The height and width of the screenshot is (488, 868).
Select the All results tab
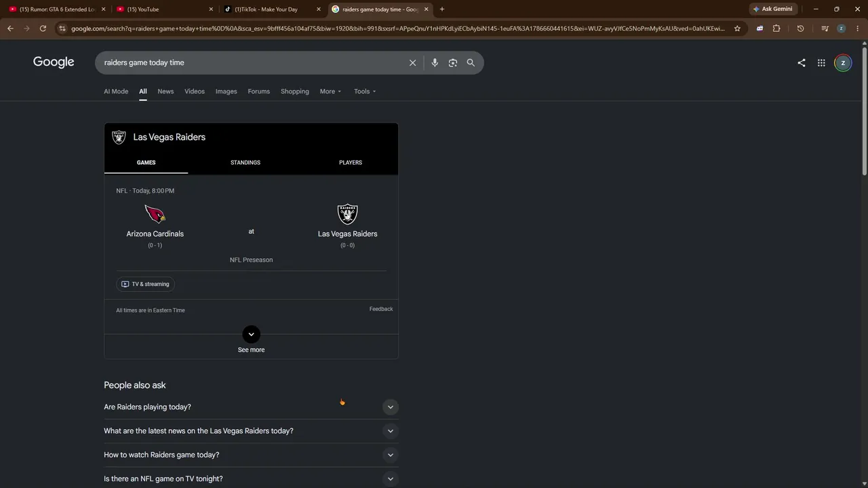[x=143, y=91]
